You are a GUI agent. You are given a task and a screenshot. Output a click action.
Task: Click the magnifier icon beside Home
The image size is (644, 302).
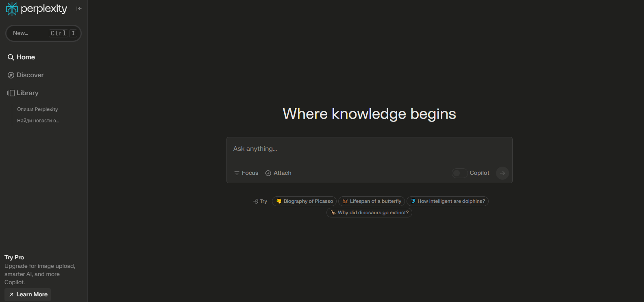(11, 57)
